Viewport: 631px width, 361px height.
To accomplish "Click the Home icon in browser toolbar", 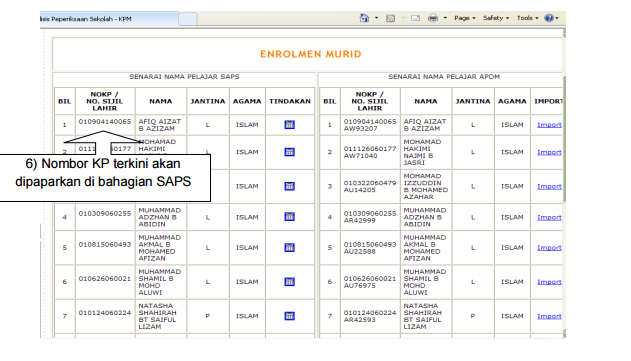I will 364,18.
